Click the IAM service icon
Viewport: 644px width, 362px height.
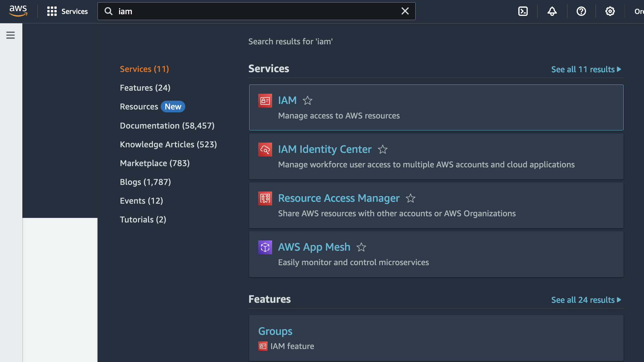[x=265, y=101]
